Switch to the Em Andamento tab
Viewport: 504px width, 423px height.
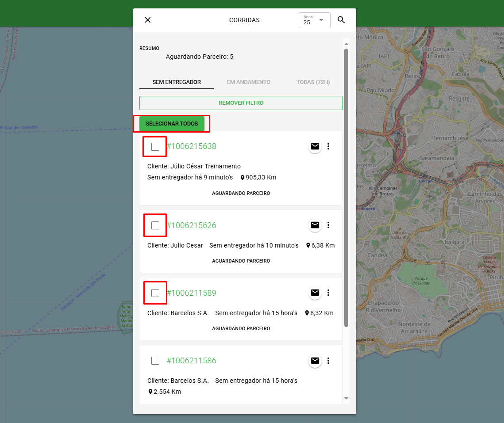pos(249,82)
